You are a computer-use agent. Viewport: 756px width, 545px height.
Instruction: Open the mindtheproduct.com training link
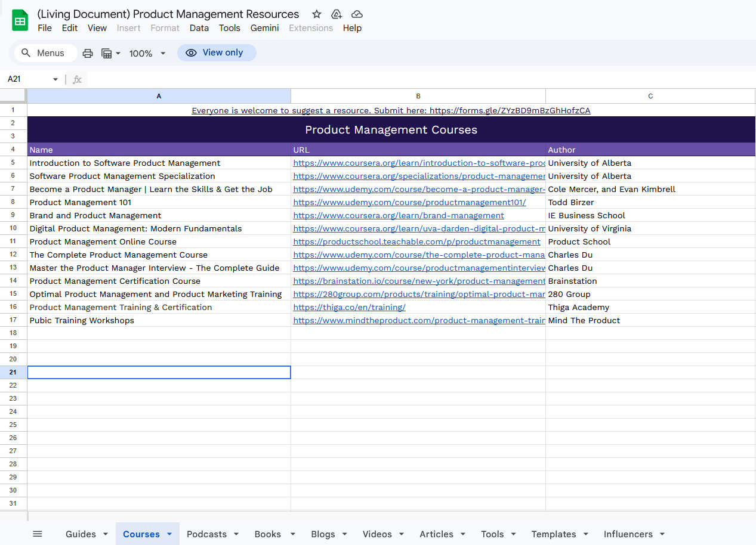pyautogui.click(x=419, y=320)
